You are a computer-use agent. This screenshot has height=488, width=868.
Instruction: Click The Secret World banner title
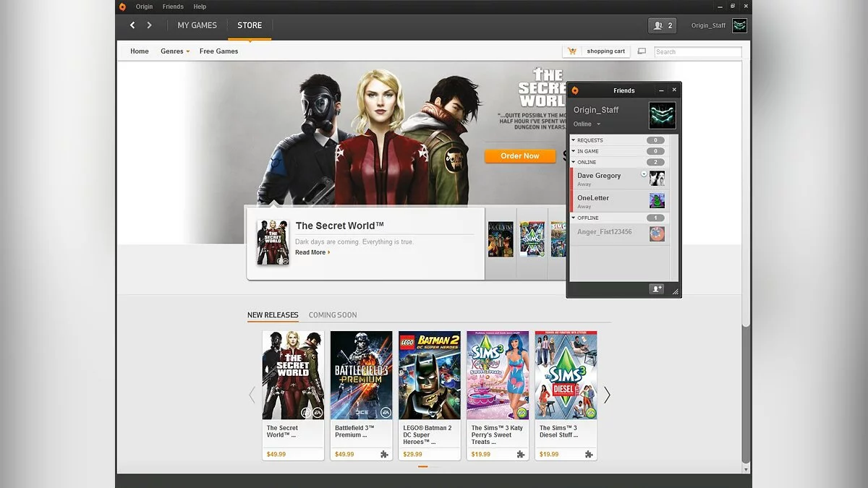click(x=340, y=226)
